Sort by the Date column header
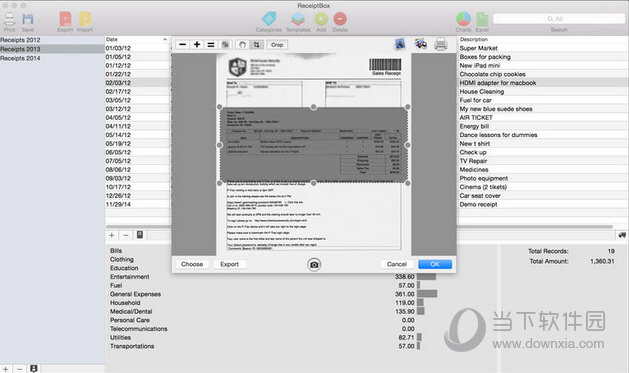 137,39
